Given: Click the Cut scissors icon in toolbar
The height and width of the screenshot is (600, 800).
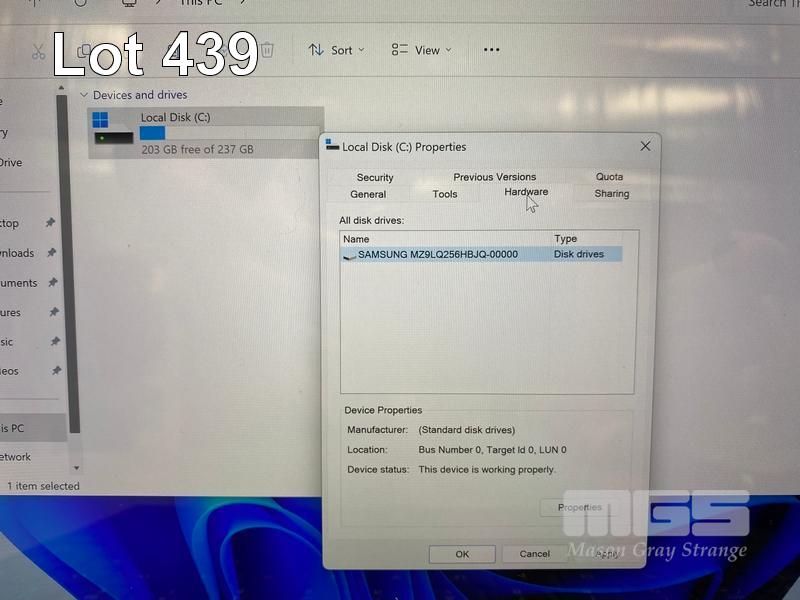Looking at the screenshot, I should [x=38, y=51].
